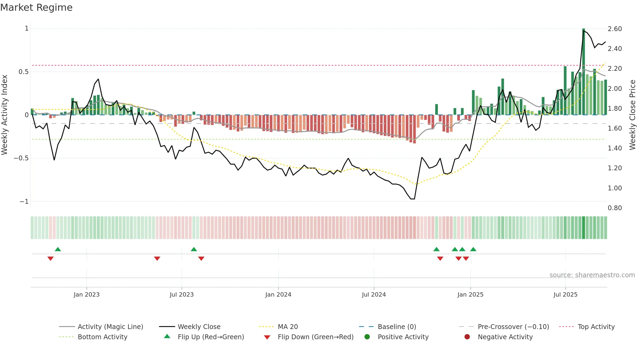Click the first red flip-down triangle before Jan 2023
Screen dimensions: 644x362
pos(50,258)
